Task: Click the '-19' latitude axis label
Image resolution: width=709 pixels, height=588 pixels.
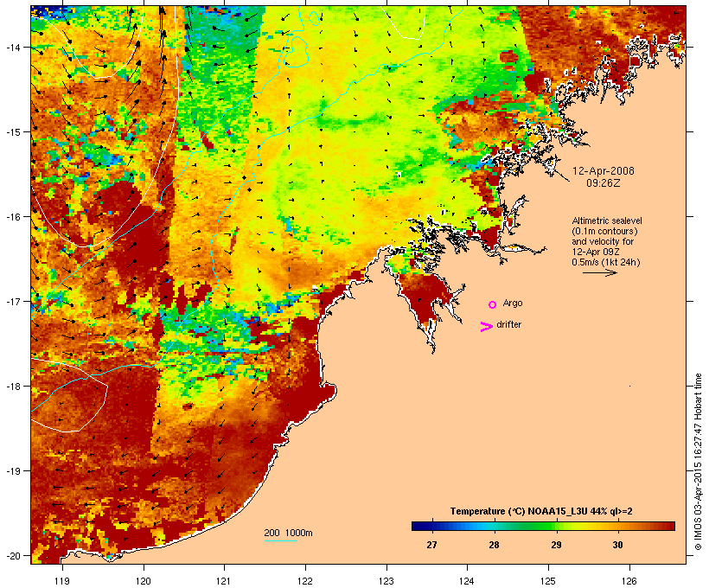Action: click(x=13, y=471)
